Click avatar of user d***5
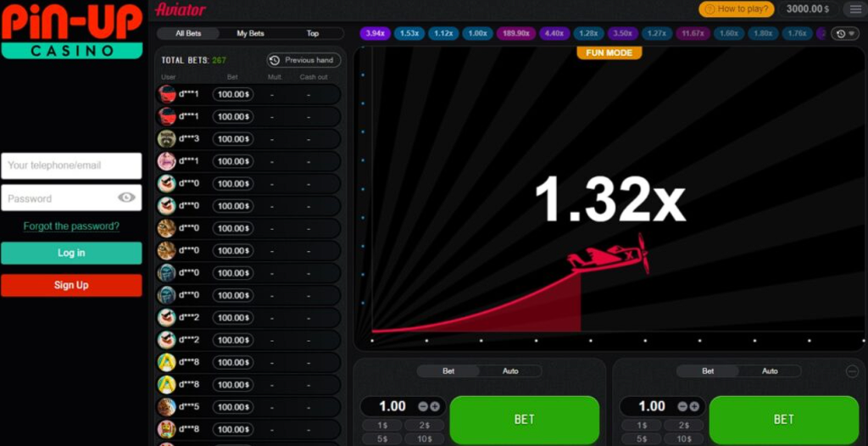 coord(166,407)
